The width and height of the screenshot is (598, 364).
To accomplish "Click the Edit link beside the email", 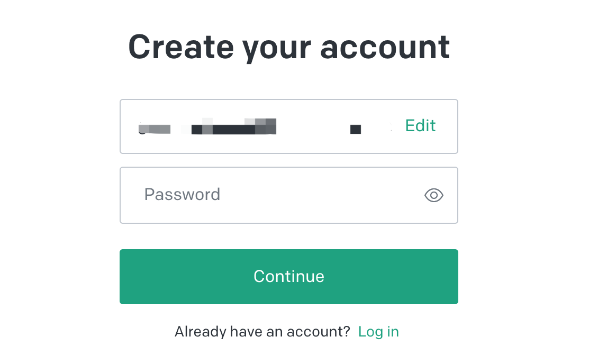I will pos(420,126).
